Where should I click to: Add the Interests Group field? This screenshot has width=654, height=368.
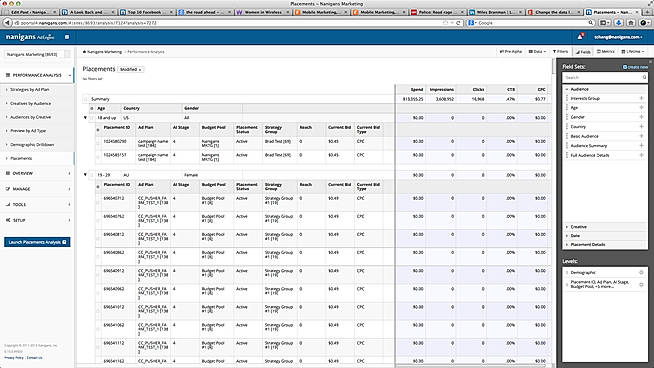point(641,98)
